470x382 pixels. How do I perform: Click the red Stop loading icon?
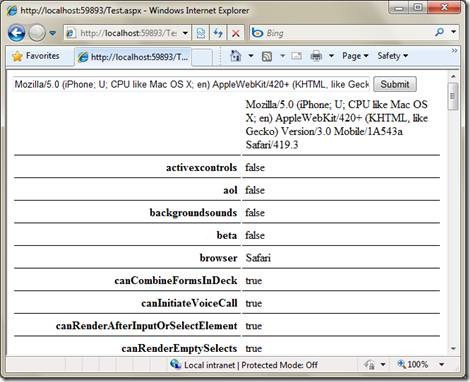pyautogui.click(x=236, y=33)
